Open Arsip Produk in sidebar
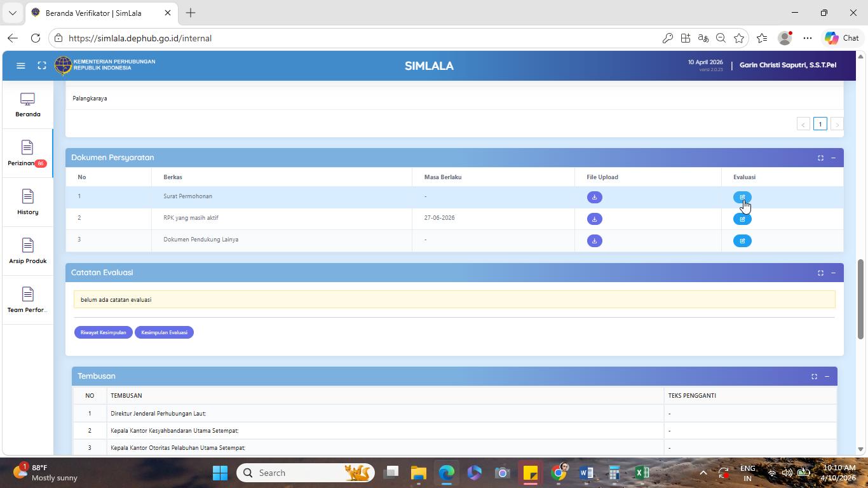868x488 pixels. [27, 252]
